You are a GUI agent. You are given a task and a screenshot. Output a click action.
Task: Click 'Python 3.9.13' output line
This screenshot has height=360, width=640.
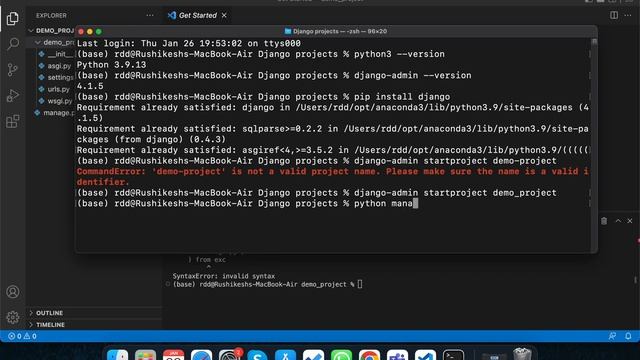point(111,64)
